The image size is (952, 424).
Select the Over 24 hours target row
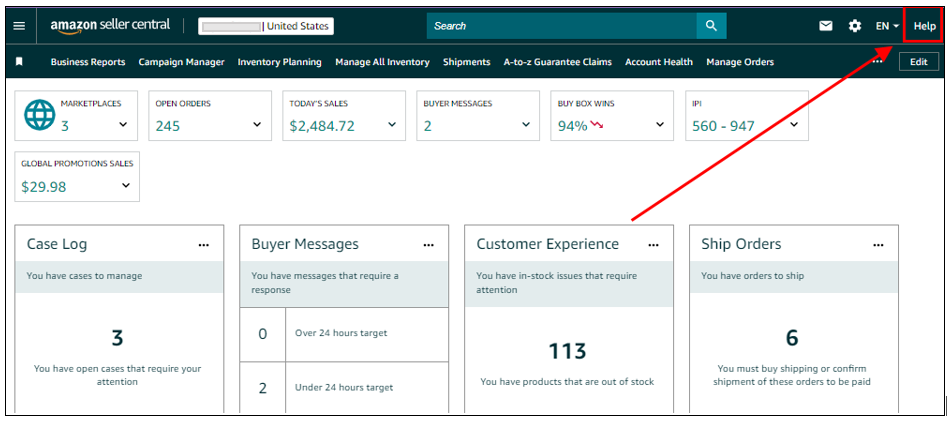click(344, 334)
